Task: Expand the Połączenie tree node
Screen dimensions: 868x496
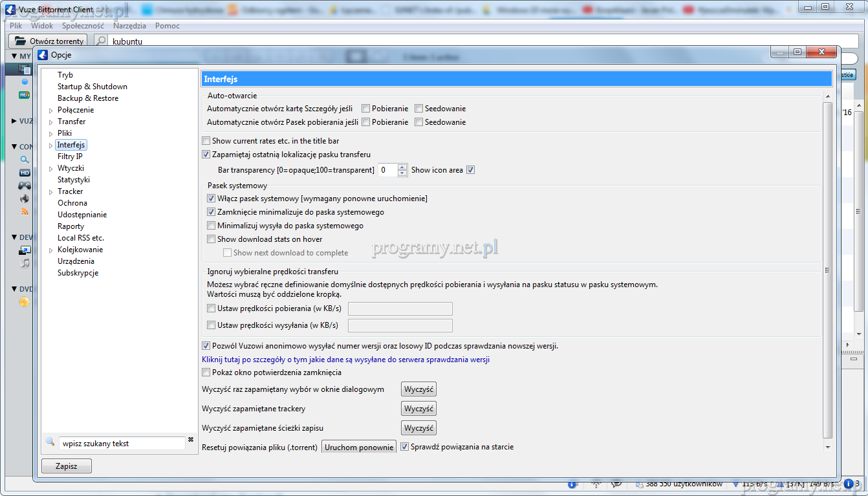Action: [x=51, y=111]
